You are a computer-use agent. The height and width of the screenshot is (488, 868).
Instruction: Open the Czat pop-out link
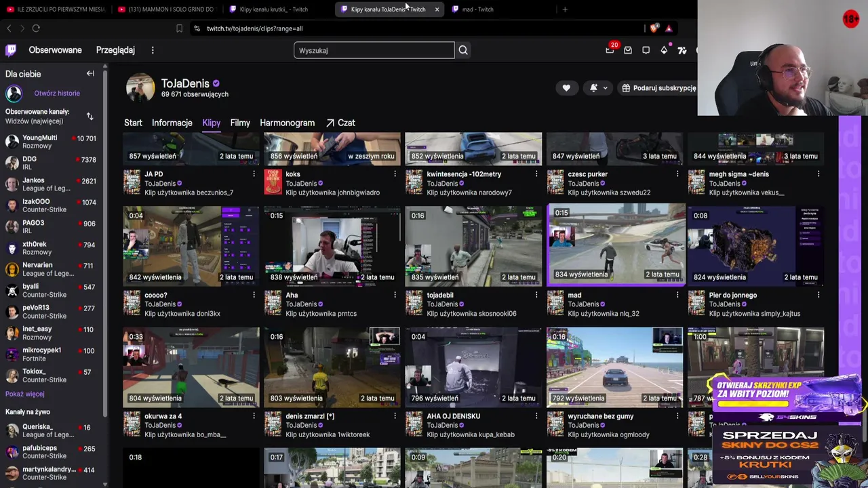tap(340, 123)
